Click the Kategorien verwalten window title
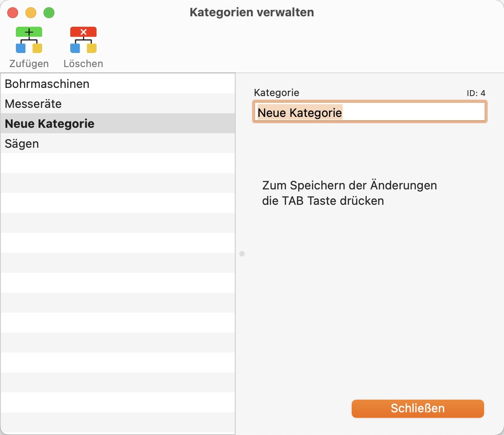Image resolution: width=504 pixels, height=435 pixels. click(252, 12)
